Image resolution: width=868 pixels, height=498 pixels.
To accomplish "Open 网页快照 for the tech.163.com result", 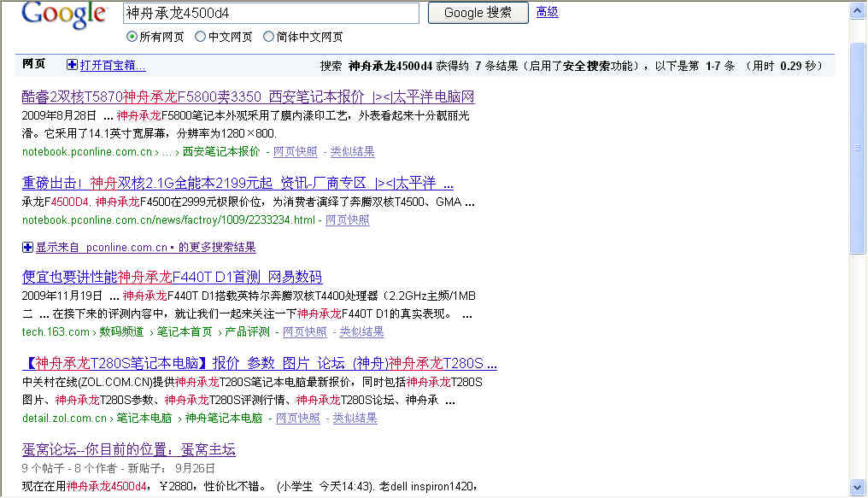I will click(x=304, y=331).
